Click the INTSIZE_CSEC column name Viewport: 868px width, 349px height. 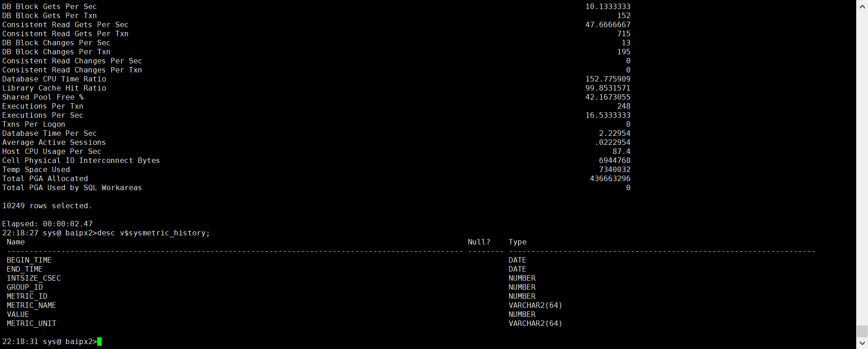click(34, 278)
